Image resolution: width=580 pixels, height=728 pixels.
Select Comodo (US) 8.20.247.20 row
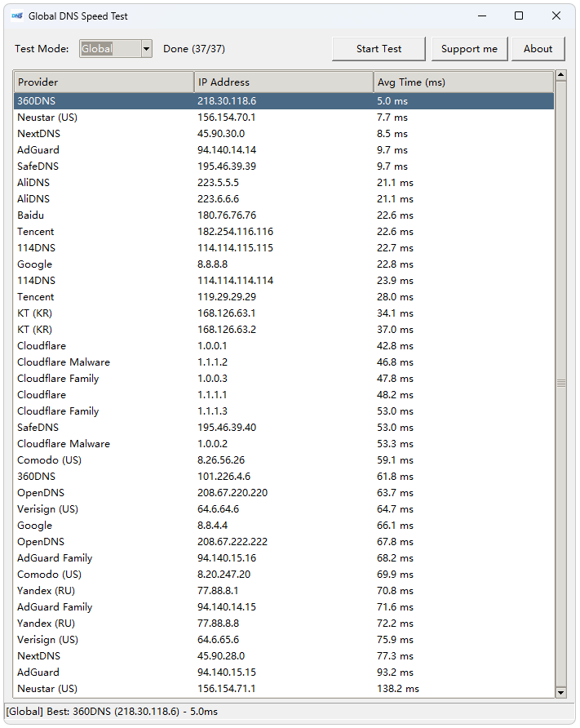point(284,575)
